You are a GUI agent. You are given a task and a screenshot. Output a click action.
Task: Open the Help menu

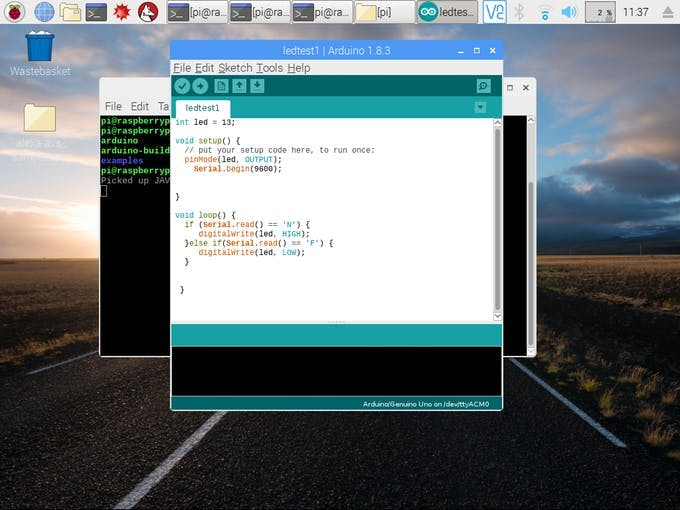[x=299, y=68]
